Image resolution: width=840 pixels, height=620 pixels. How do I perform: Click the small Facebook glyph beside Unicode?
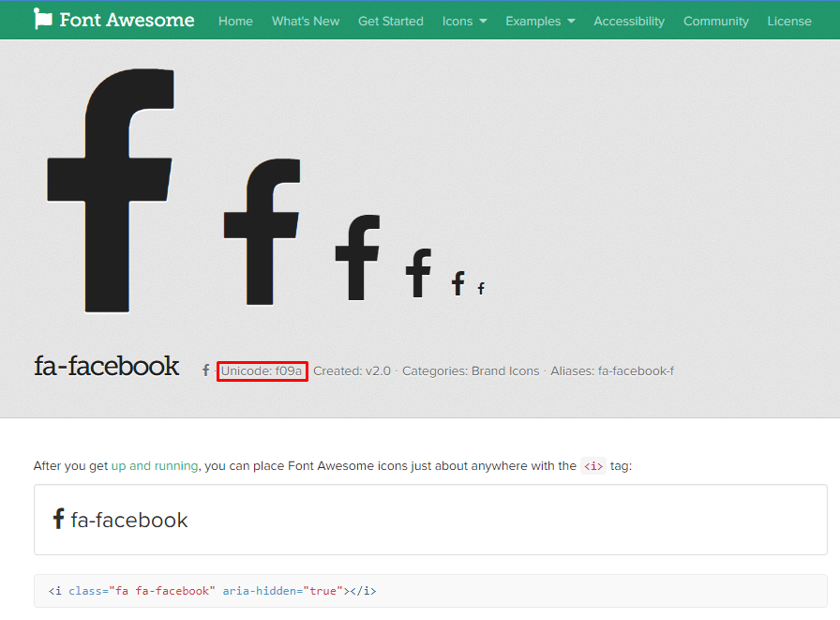click(x=205, y=371)
